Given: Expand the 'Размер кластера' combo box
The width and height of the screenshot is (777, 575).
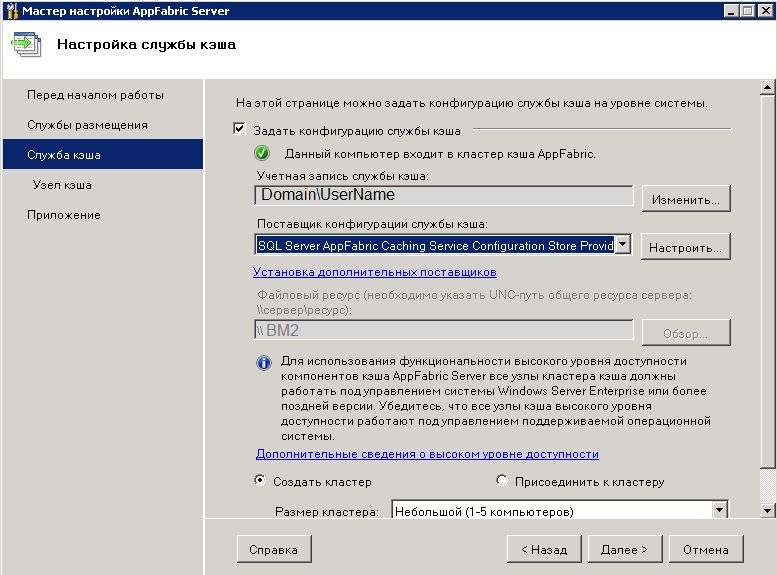Looking at the screenshot, I should coord(718,511).
